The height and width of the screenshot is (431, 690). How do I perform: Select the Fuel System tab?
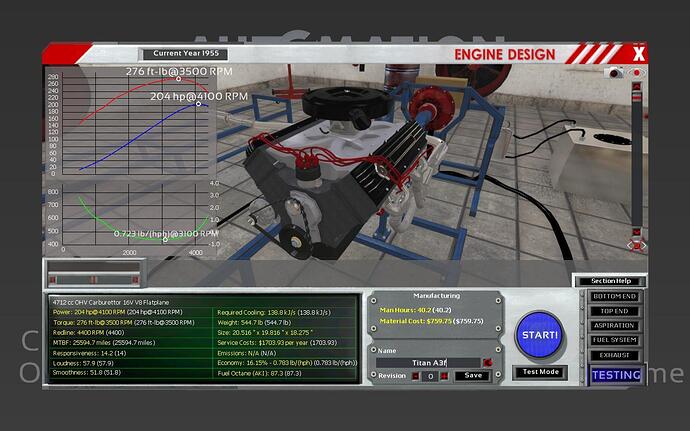616,339
